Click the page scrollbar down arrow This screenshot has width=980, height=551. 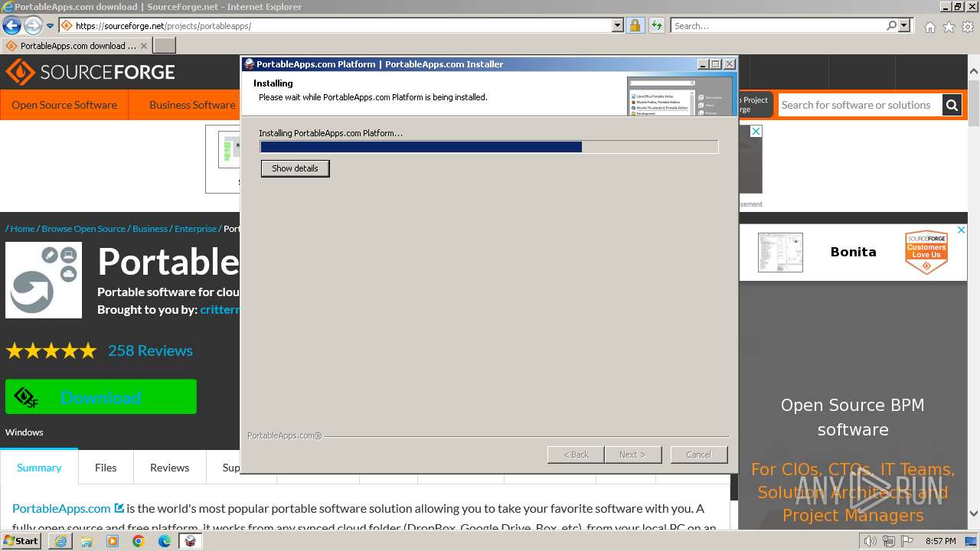(974, 514)
